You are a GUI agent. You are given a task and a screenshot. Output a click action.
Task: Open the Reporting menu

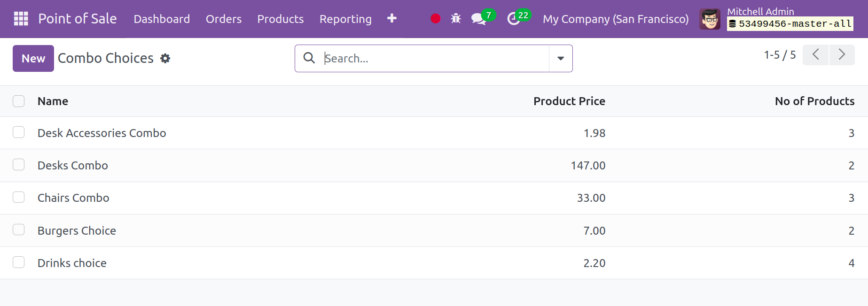345,19
